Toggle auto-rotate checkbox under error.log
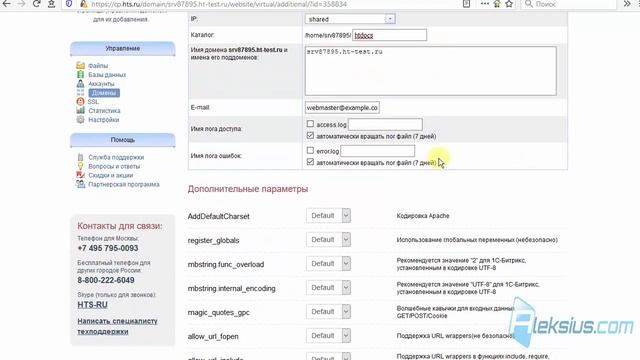 click(310, 162)
